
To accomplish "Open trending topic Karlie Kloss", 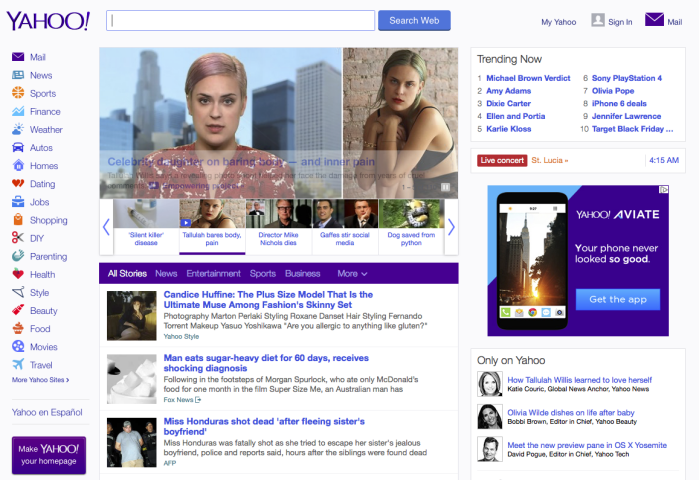I will 509,129.
